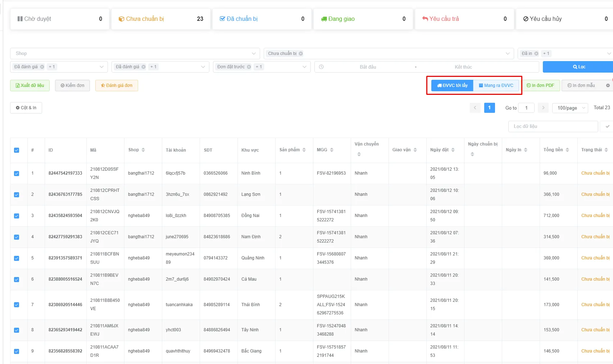This screenshot has height=364, width=613.
Task: Select the Chờ duyệt status tab
Action: pyautogui.click(x=60, y=19)
